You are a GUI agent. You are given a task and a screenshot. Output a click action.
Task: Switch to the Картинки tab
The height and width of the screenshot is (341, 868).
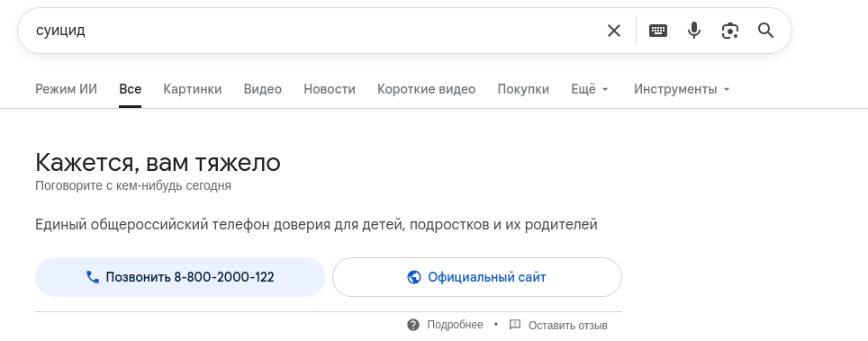tap(192, 89)
